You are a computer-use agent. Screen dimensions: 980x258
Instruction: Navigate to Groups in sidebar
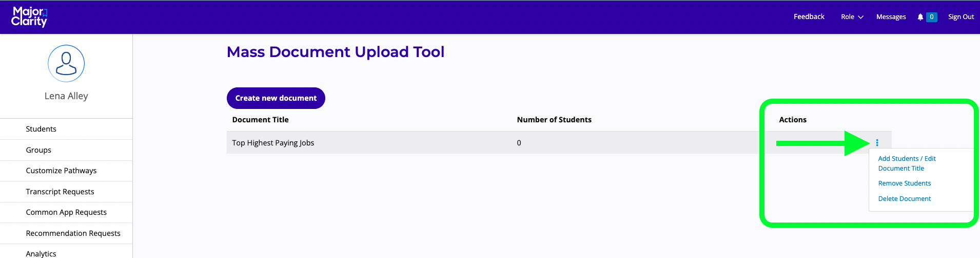tap(38, 150)
